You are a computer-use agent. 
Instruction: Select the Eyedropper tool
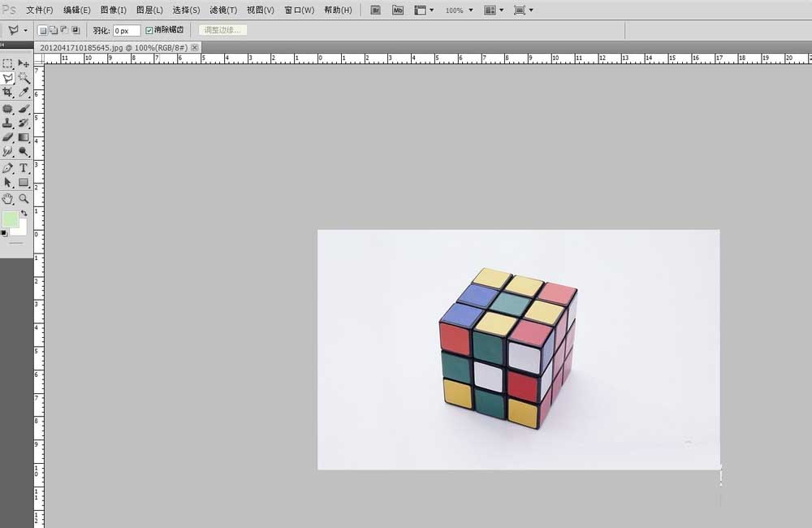tap(24, 93)
